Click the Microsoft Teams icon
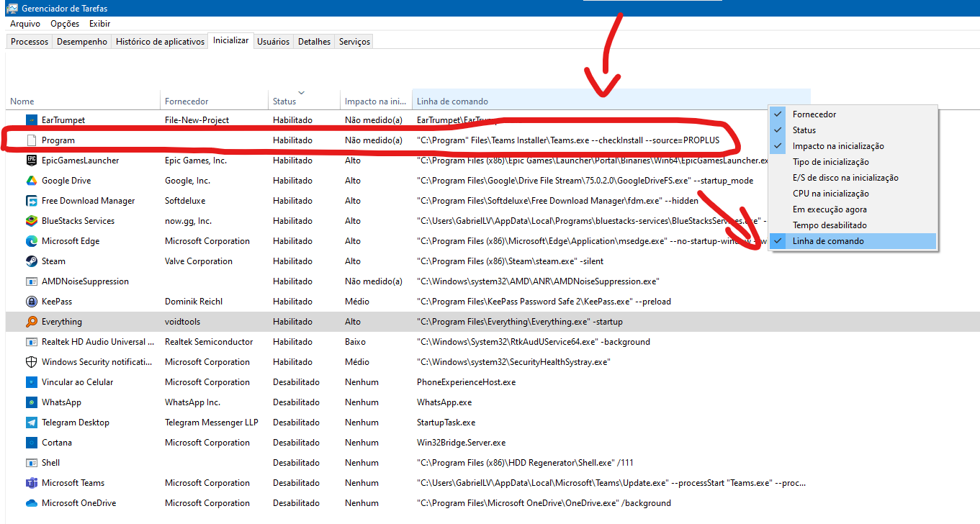The image size is (980, 524). [x=31, y=483]
